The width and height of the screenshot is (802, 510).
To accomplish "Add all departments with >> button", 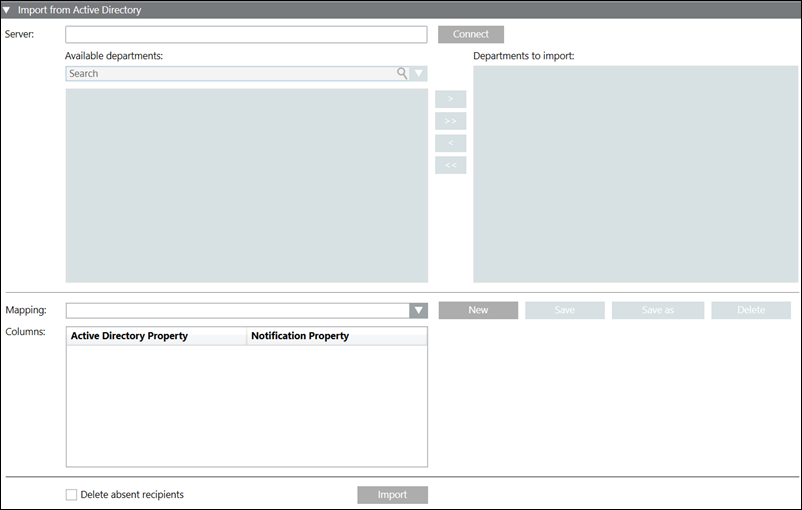I will point(450,121).
